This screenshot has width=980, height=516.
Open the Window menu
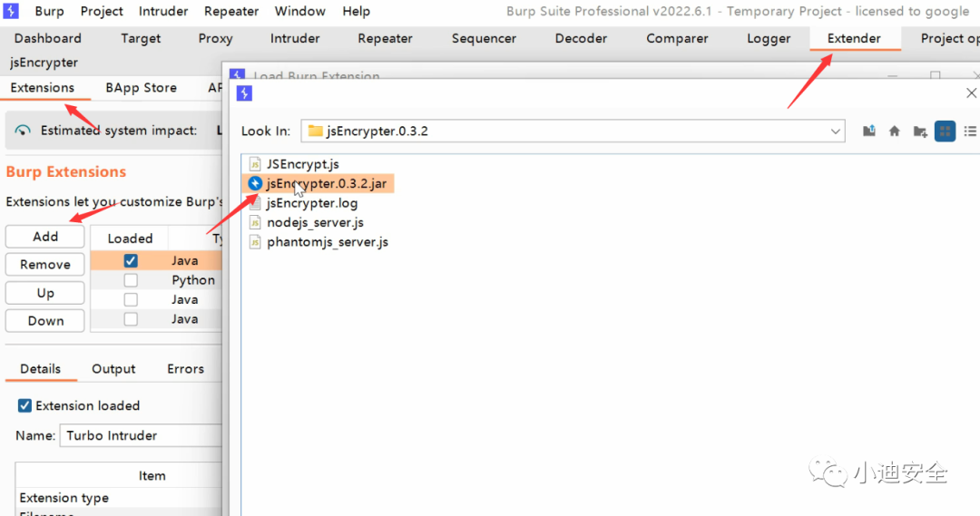pyautogui.click(x=300, y=11)
